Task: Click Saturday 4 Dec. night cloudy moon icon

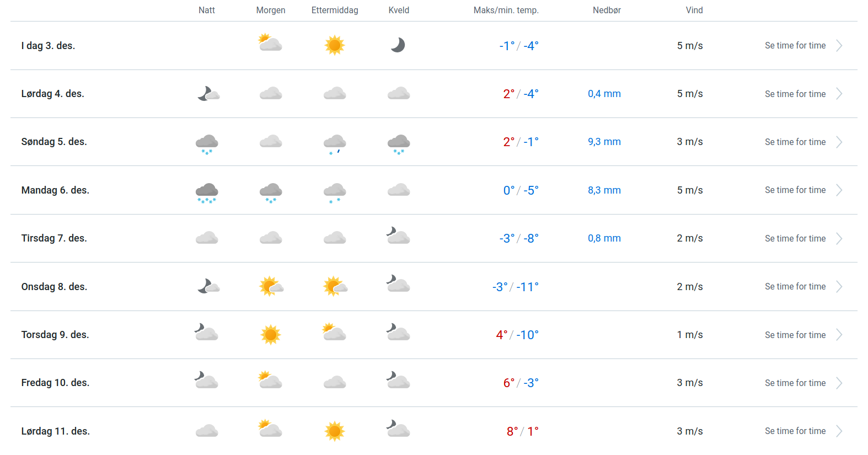Action: 208,94
